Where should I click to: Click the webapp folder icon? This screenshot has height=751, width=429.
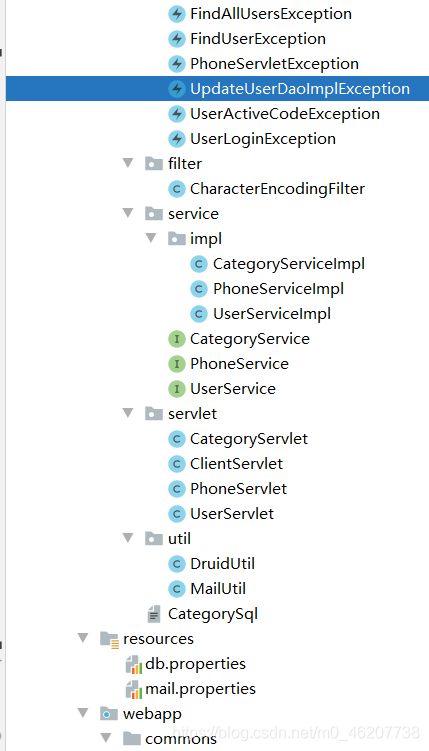pyautogui.click(x=109, y=714)
